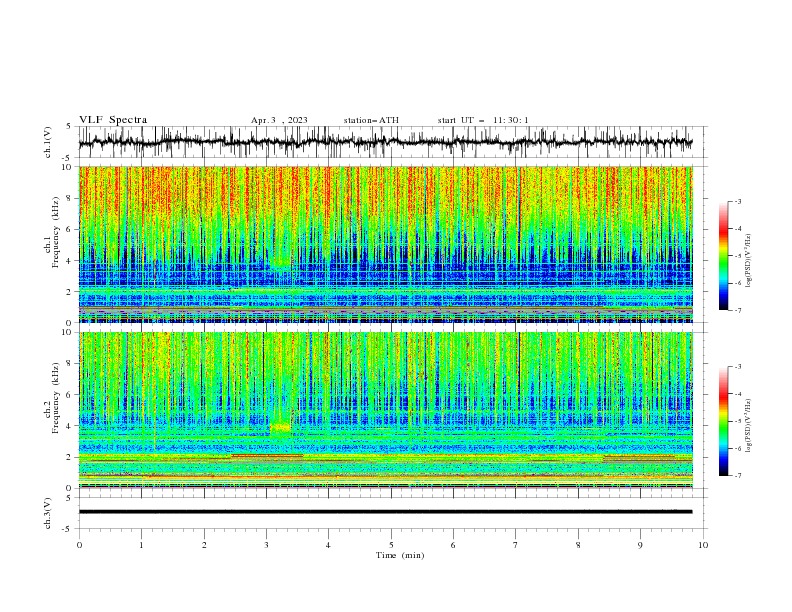Image resolution: width=792 pixels, height=612 pixels.
Task: Click ch.1 frequency axis tick "4"
Action: [x=71, y=261]
